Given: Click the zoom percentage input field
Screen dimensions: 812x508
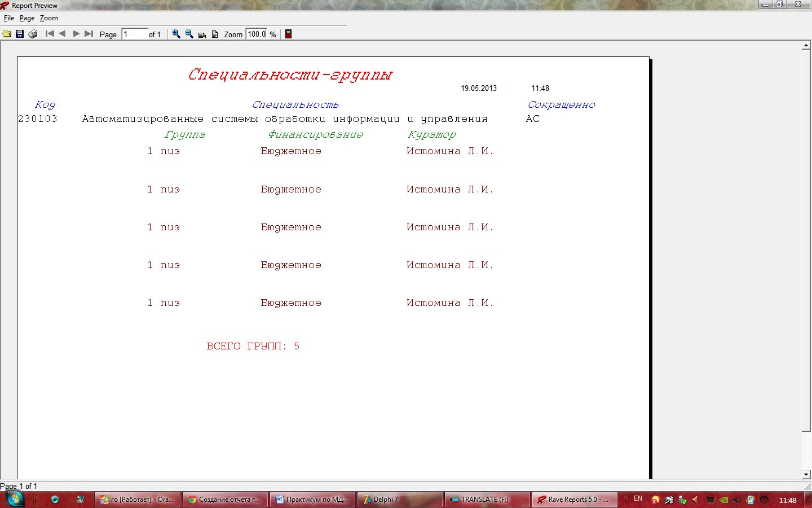Looking at the screenshot, I should click(256, 34).
